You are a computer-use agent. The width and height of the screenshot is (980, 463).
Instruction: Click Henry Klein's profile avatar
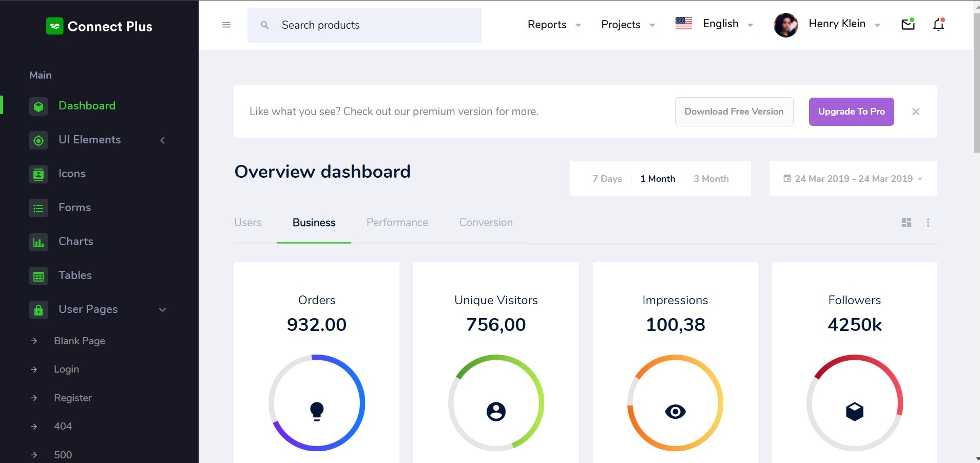785,25
